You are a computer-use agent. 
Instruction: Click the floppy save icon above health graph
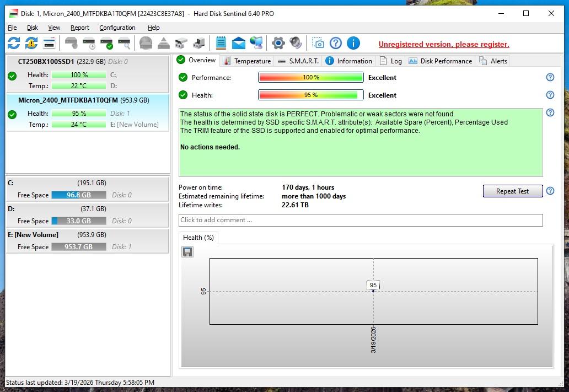point(187,252)
